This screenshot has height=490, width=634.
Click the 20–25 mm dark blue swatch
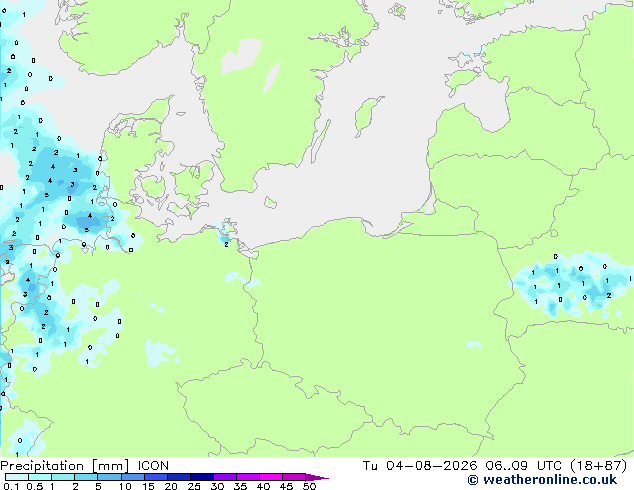coord(179,477)
